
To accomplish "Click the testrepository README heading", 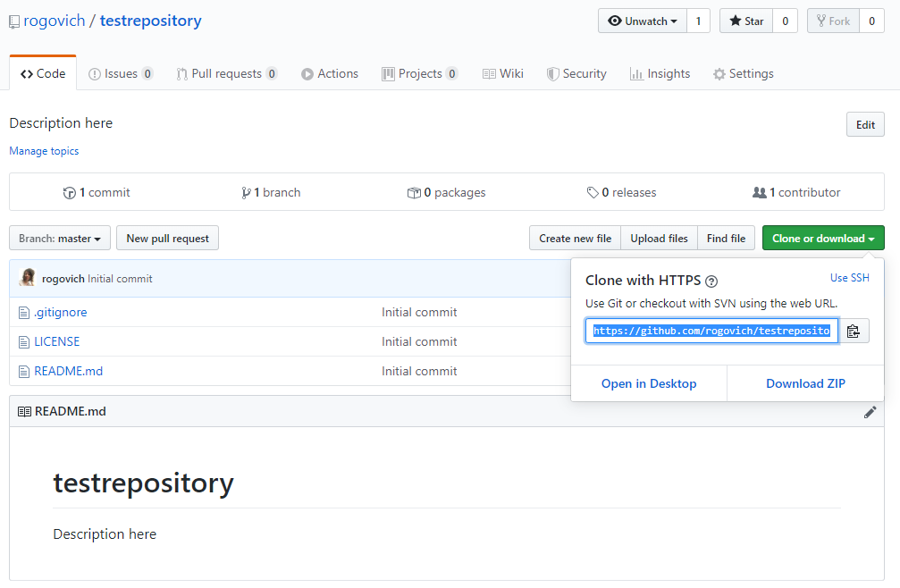I will point(144,483).
